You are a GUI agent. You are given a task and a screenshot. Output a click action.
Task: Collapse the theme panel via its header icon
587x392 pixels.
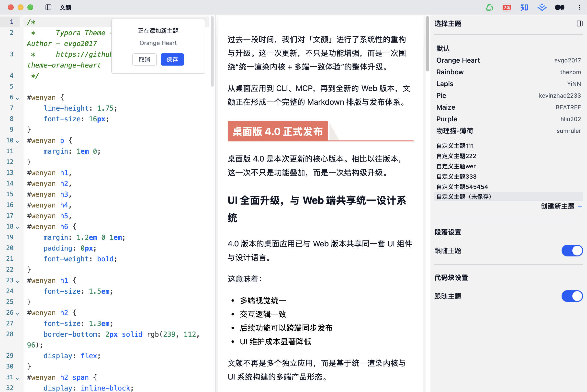tap(579, 23)
